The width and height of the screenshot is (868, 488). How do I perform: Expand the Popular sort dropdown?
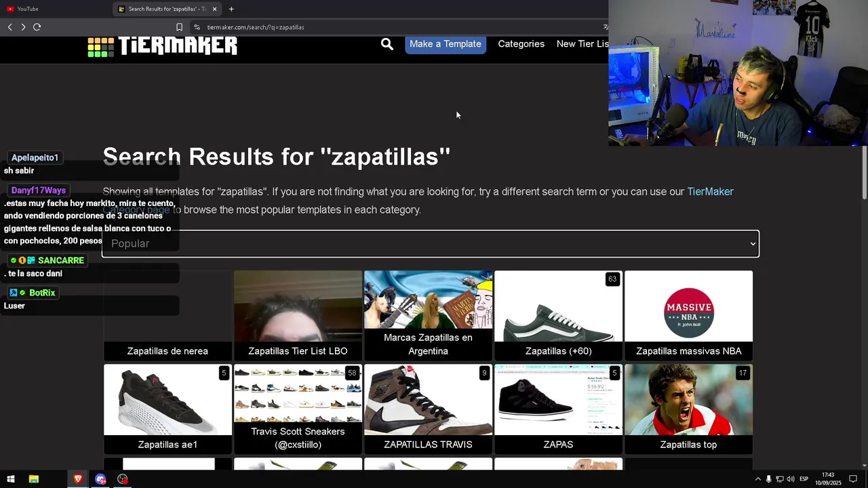[431, 244]
